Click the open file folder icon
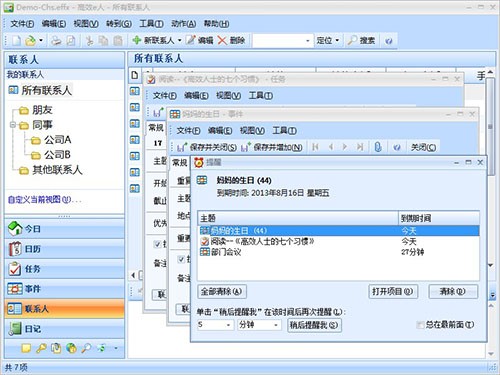Screen dimensions: 500x375 [x=30, y=41]
